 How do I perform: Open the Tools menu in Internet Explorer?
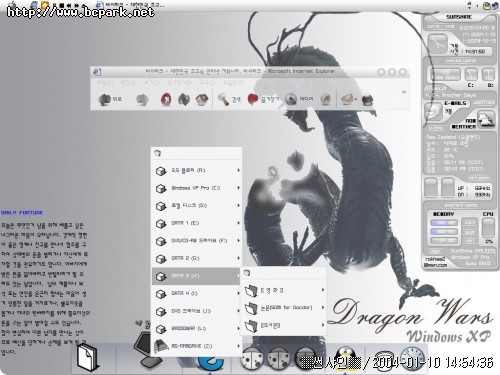click(209, 83)
